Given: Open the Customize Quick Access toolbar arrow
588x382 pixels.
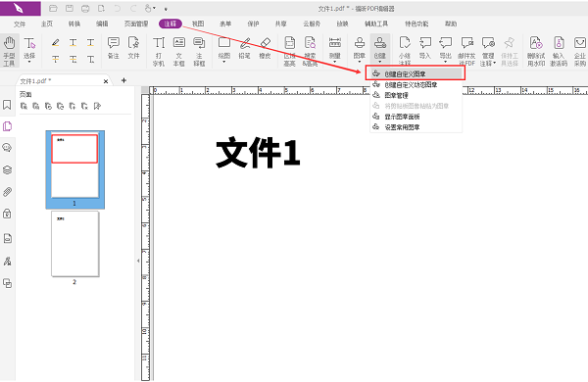Looking at the screenshot, I should tap(166, 9).
